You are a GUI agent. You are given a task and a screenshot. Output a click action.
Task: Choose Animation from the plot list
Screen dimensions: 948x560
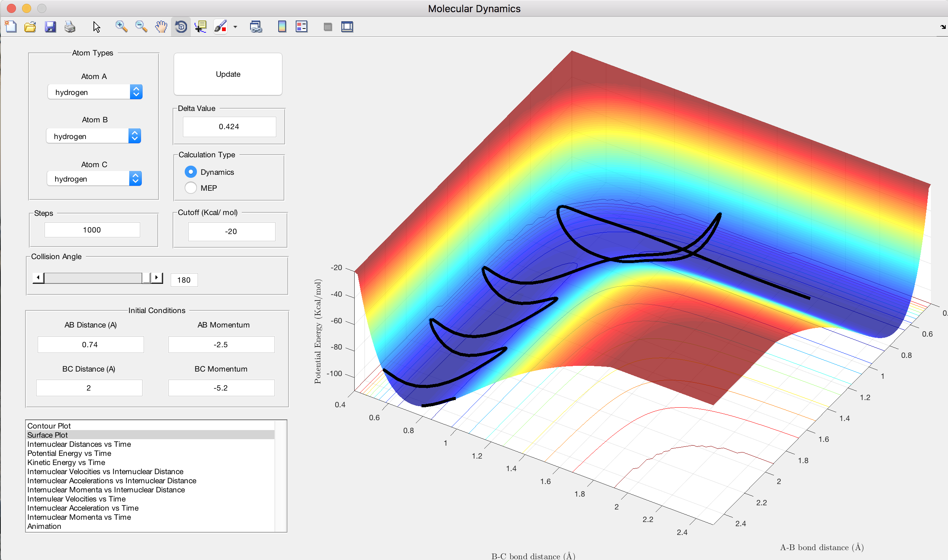[x=44, y=526]
